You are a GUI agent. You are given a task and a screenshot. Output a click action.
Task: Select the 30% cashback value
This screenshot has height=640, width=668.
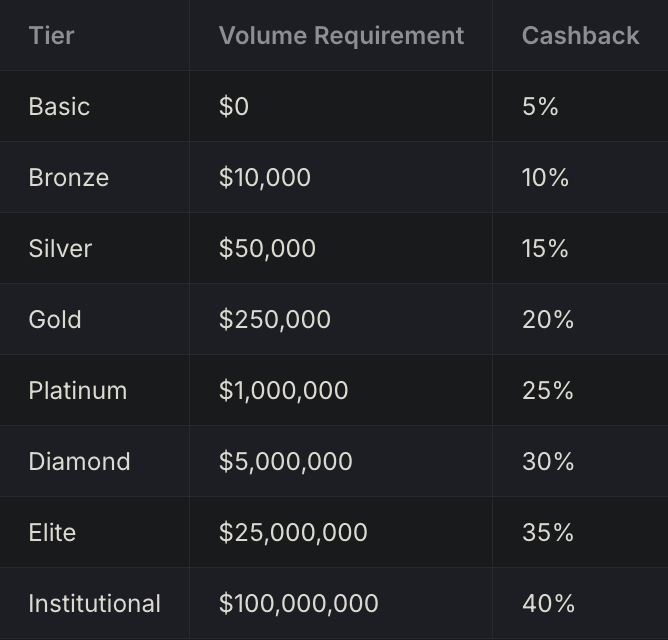click(x=548, y=462)
